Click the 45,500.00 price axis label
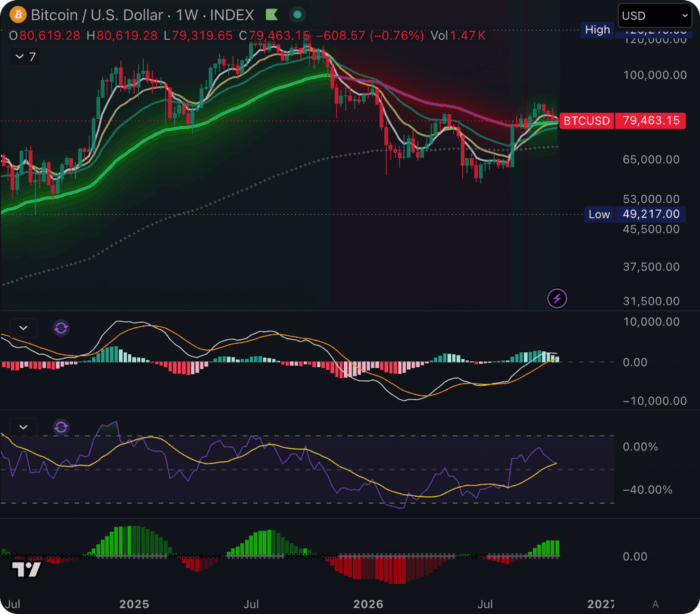Viewport: 700px width, 614px height. pos(651,230)
